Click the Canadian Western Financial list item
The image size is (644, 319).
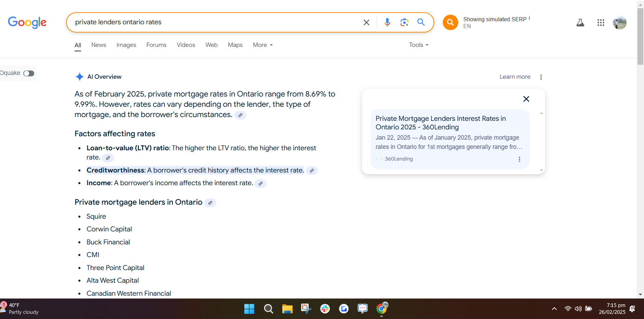point(129,294)
